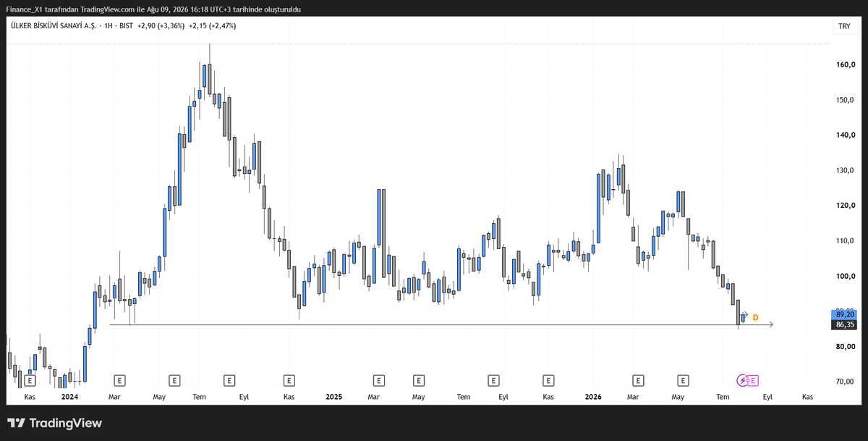Click the 70,0 price axis label
This screenshot has width=868, height=441.
tap(846, 382)
